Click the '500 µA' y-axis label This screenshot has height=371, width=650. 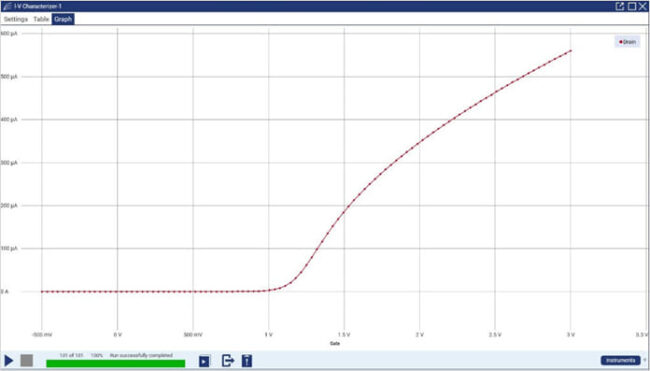[9, 77]
